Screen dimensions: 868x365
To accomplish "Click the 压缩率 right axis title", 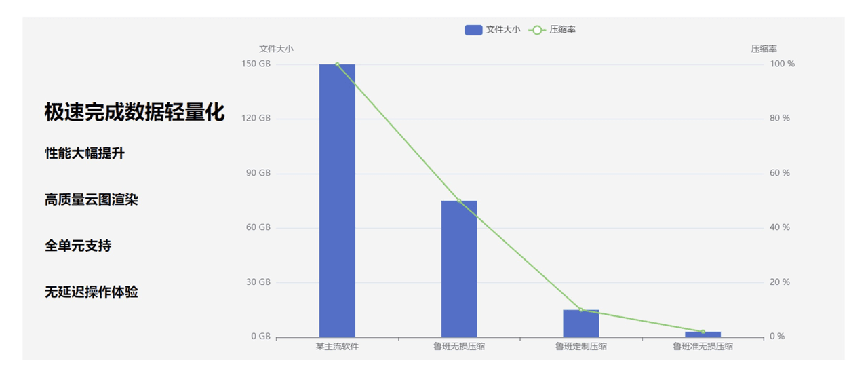I will (x=764, y=49).
